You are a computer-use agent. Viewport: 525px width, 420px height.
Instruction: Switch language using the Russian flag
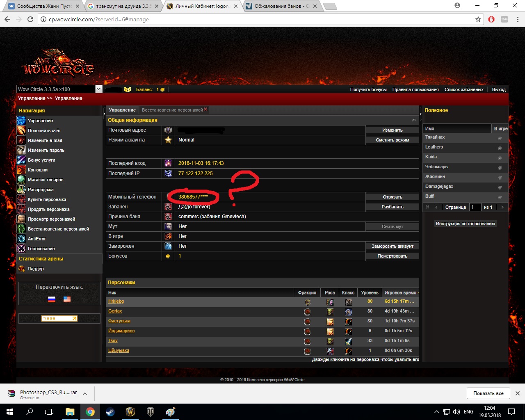click(52, 299)
